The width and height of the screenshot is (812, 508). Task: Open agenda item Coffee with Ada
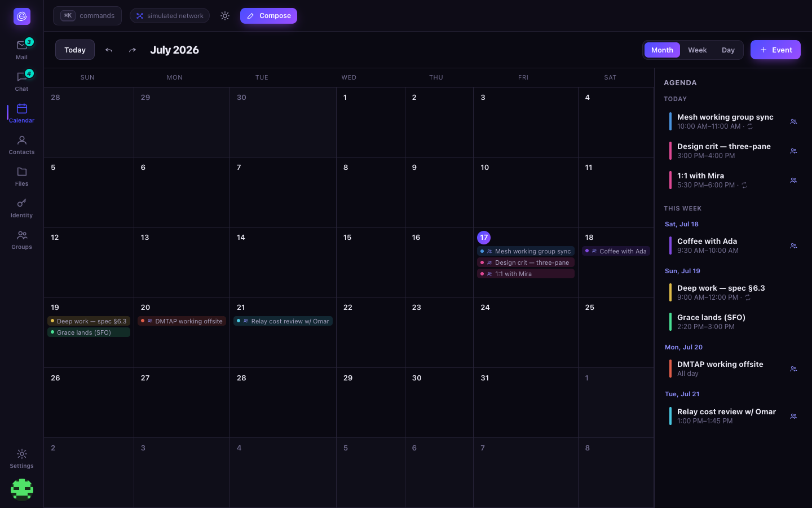(x=733, y=246)
